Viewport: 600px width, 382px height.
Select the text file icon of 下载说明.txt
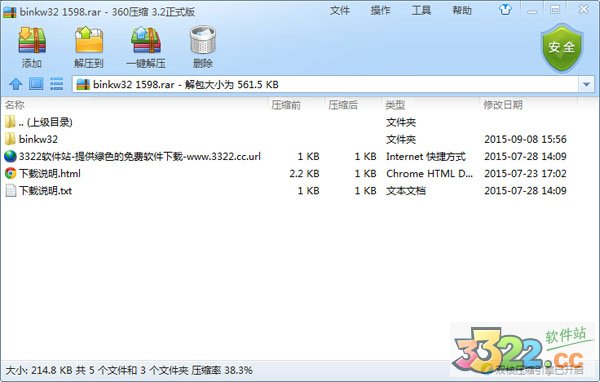[10, 191]
